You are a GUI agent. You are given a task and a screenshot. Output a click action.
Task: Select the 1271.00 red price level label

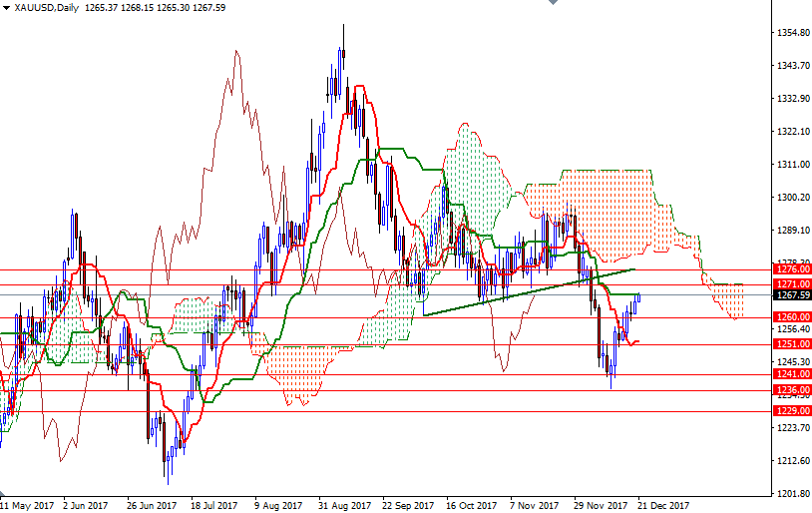[x=791, y=284]
